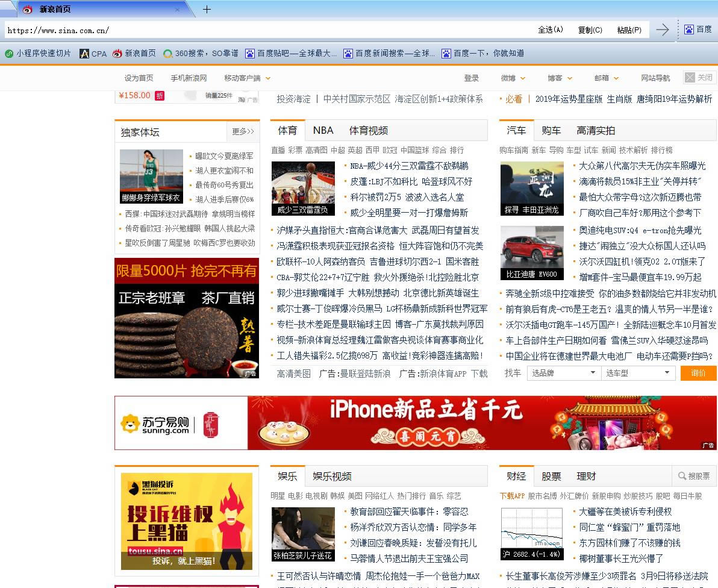Expand the 微博 dropdown menu
Screen dimensions: 718x588
pos(522,78)
